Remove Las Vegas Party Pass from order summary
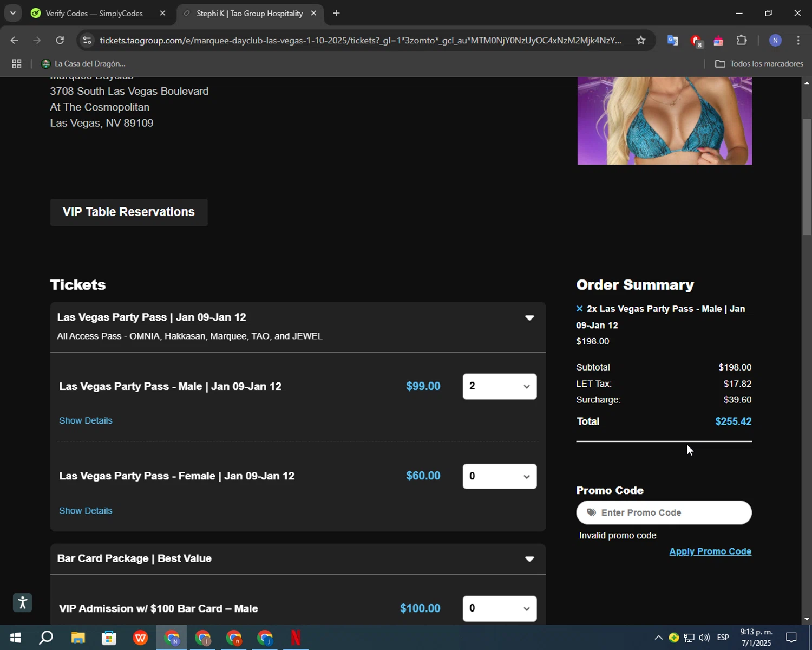 coord(579,309)
